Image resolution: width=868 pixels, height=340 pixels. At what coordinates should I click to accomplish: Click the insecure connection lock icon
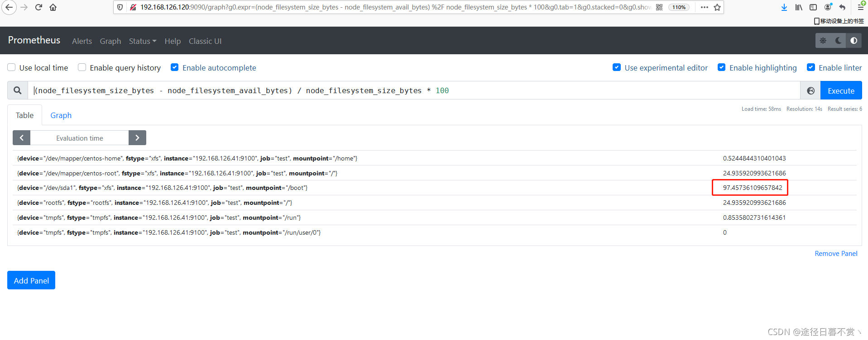tap(133, 7)
